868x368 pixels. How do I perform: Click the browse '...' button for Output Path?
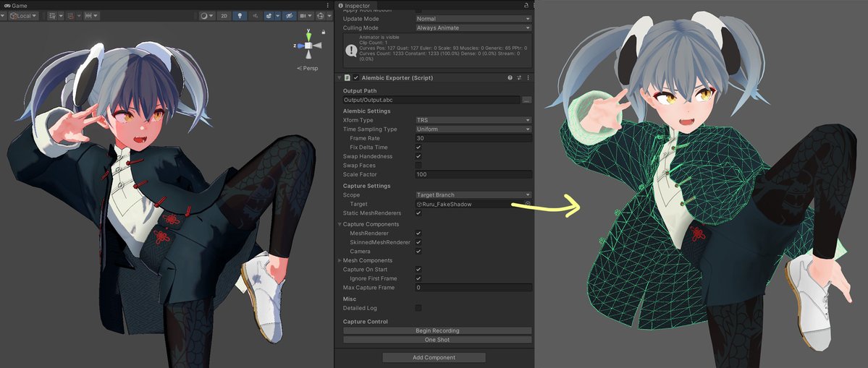(526, 100)
